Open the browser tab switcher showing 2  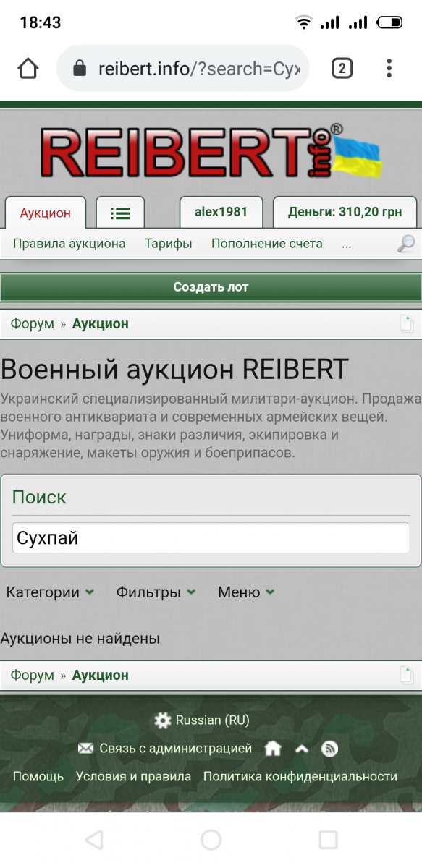click(342, 69)
